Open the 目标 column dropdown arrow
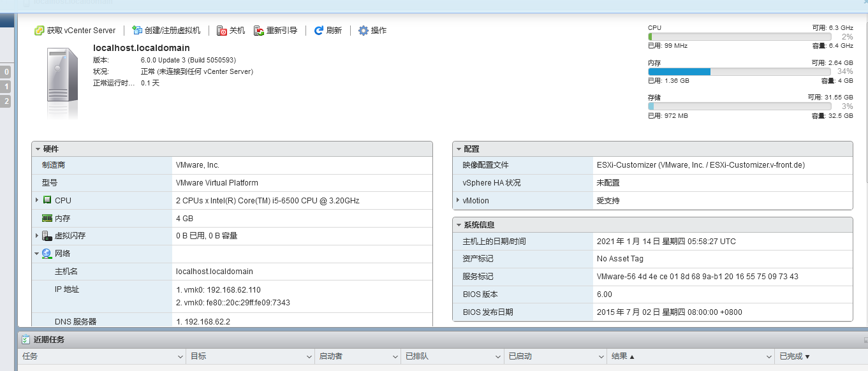 [x=308, y=357]
